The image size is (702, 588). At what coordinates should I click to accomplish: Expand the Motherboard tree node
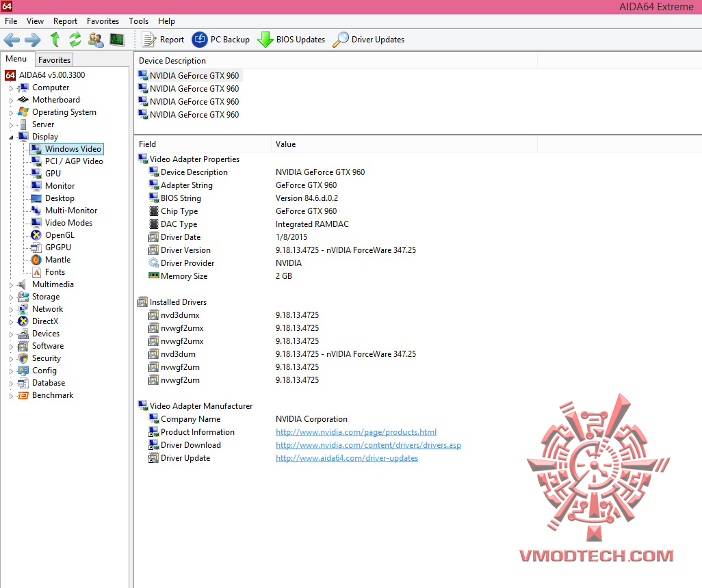coord(12,101)
